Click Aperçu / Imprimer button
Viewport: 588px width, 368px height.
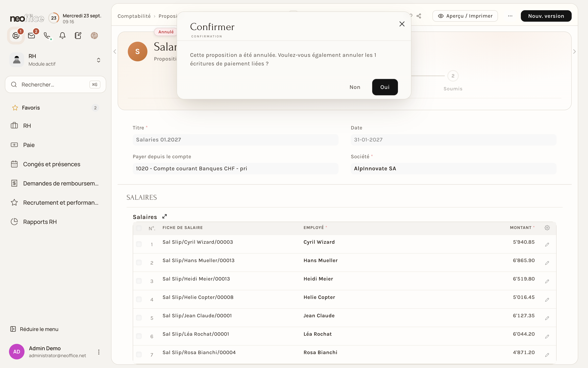tap(465, 16)
